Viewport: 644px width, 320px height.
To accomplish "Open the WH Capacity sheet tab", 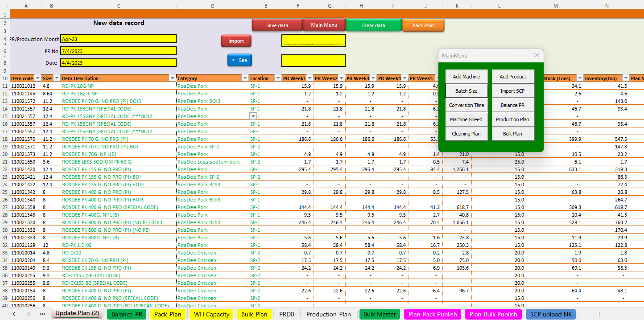I will coord(211,314).
